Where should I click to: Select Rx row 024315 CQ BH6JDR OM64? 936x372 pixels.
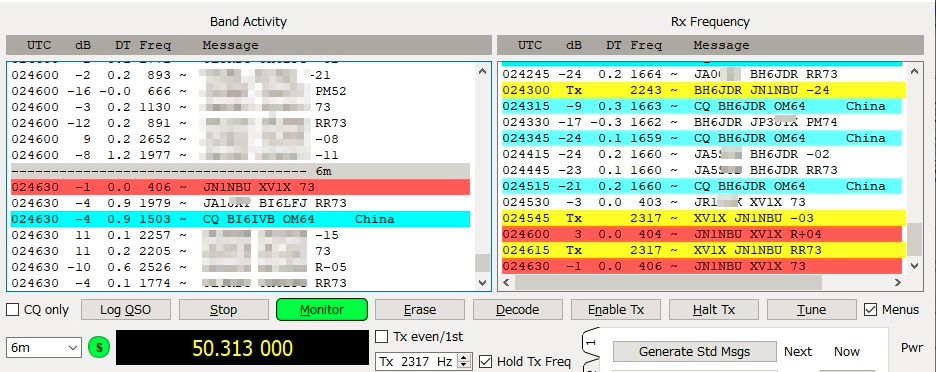(x=701, y=106)
